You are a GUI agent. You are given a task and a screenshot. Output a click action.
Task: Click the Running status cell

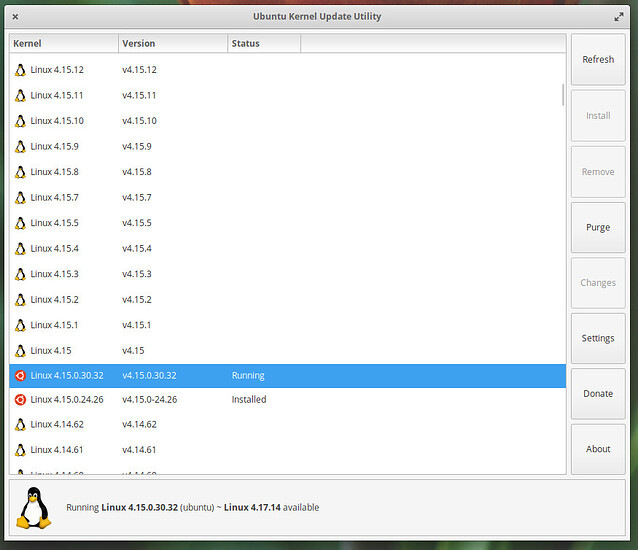coord(248,375)
